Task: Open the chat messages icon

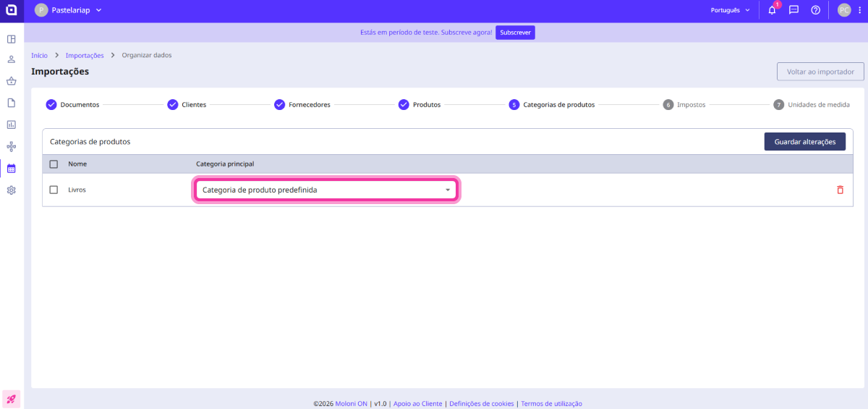Action: (x=793, y=11)
